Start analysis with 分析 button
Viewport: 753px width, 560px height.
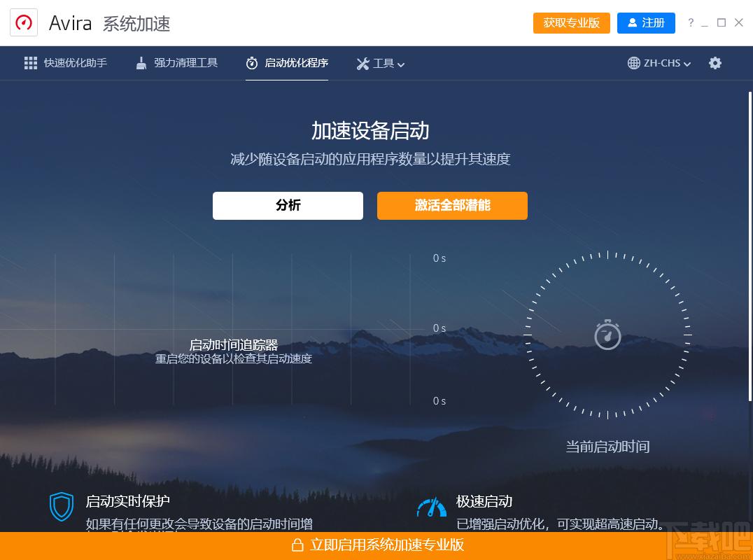[x=288, y=206]
